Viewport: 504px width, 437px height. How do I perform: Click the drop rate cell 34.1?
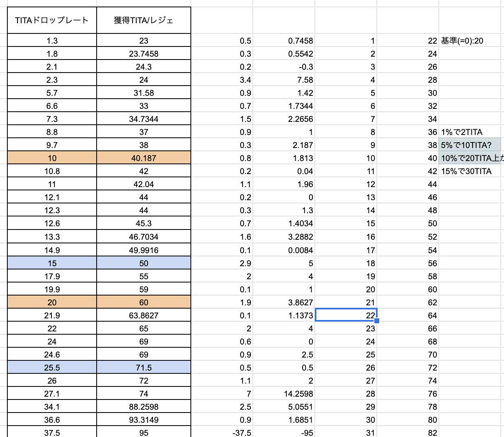[52, 406]
